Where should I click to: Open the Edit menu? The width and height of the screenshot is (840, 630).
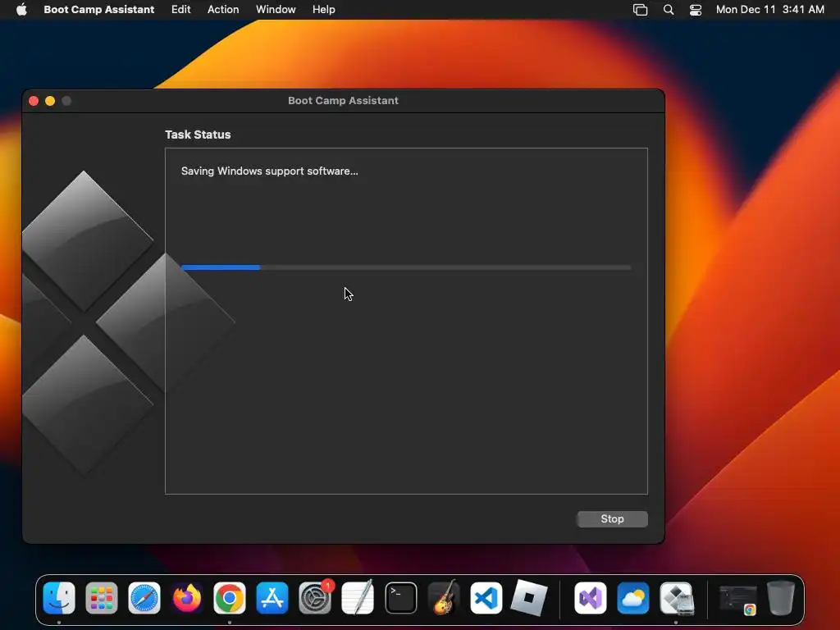pos(180,10)
